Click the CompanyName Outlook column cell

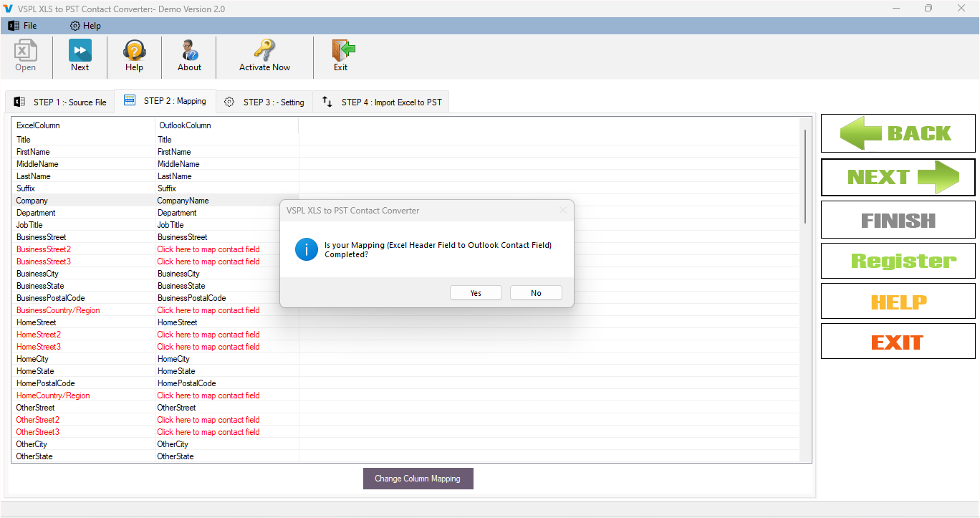pos(183,201)
